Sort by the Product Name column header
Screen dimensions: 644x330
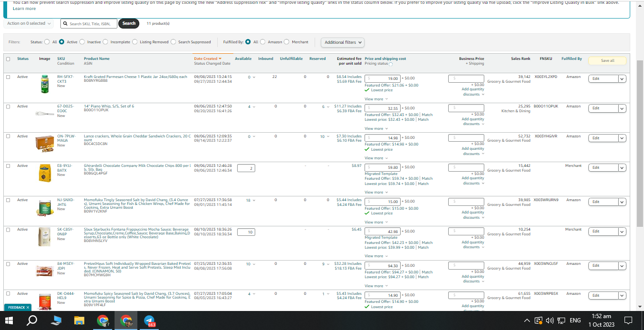pyautogui.click(x=96, y=58)
